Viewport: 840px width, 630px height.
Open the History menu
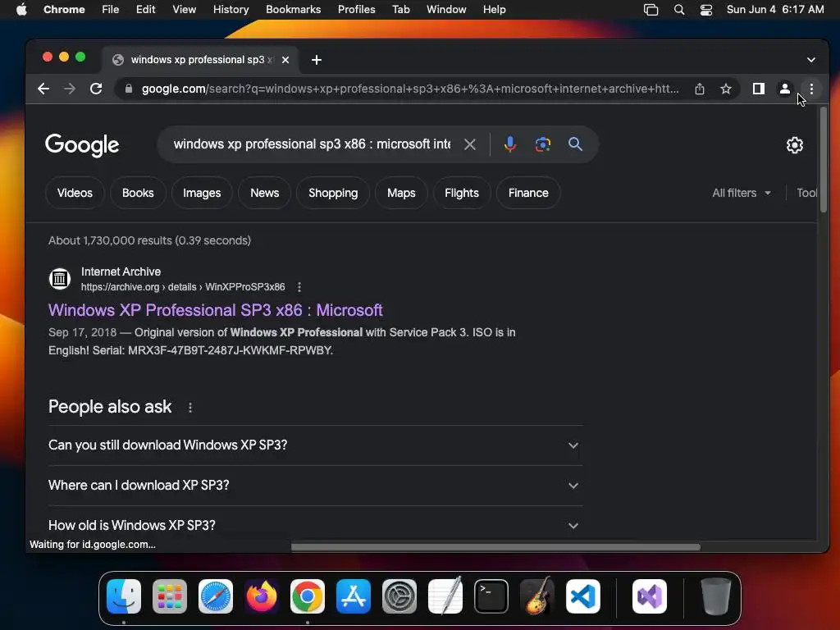231,10
